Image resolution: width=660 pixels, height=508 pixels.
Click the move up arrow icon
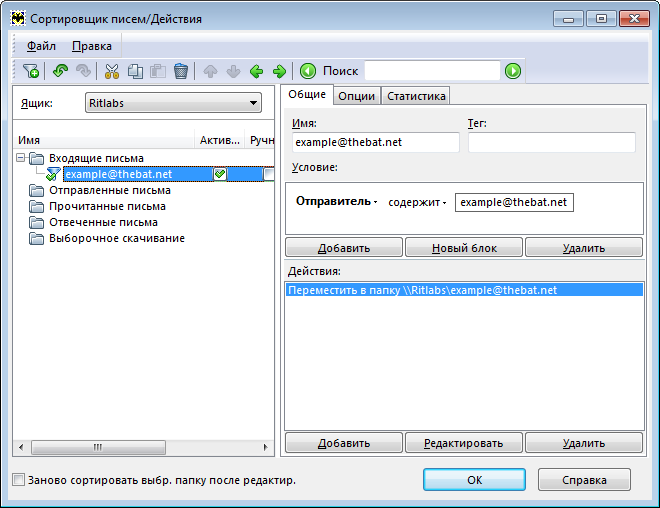point(210,71)
